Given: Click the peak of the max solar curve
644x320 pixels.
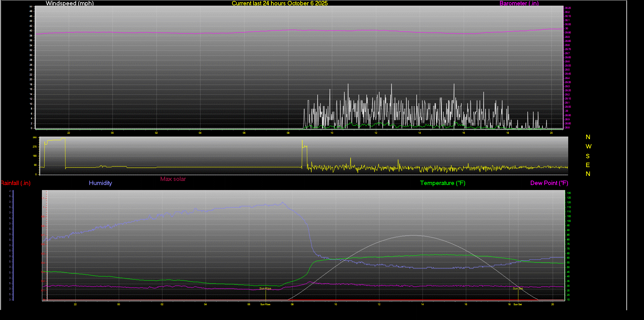Looking at the screenshot, I should point(413,235).
